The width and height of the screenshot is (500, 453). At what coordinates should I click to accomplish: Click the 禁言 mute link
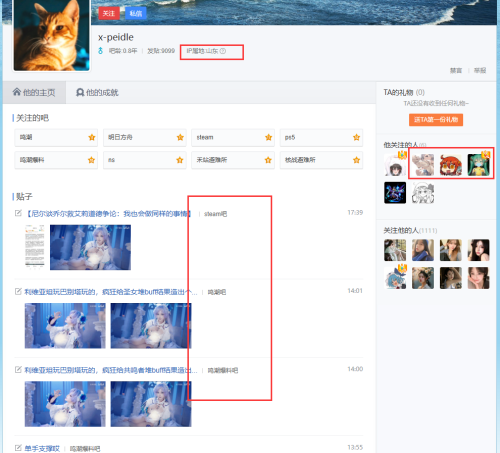[456, 70]
